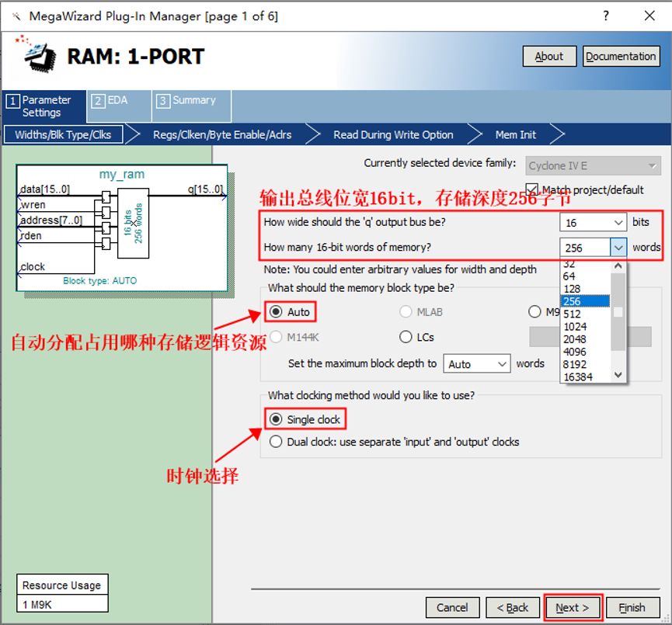The image size is (672, 625).
Task: Switch to the Summary tab
Action: click(186, 100)
